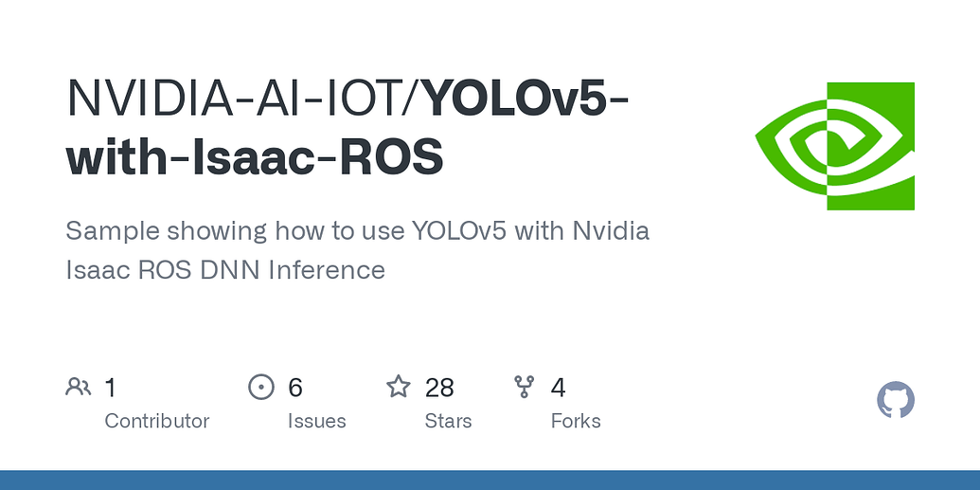Click the contributors people icon
980x490 pixels.
[x=78, y=387]
